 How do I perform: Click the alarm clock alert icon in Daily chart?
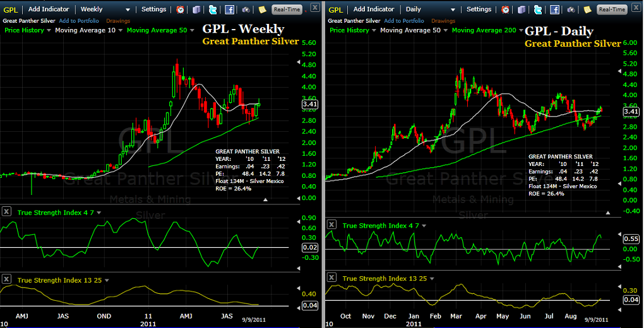[x=506, y=9]
